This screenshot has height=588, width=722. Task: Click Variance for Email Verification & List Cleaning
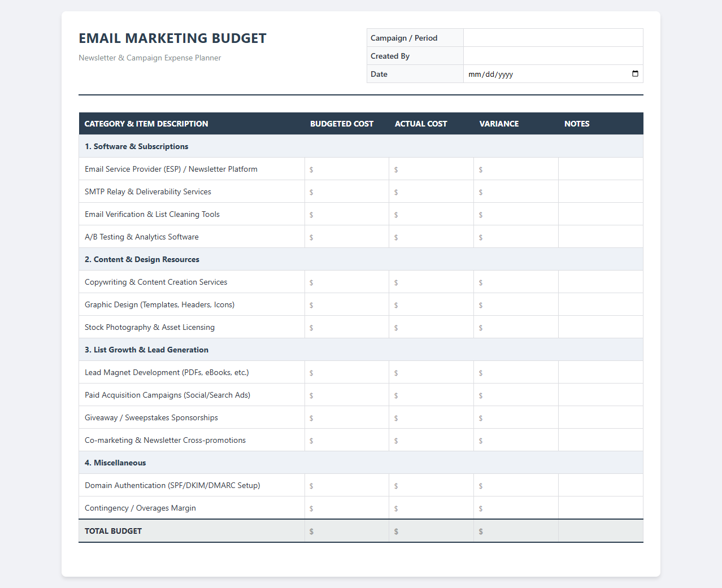click(x=516, y=214)
